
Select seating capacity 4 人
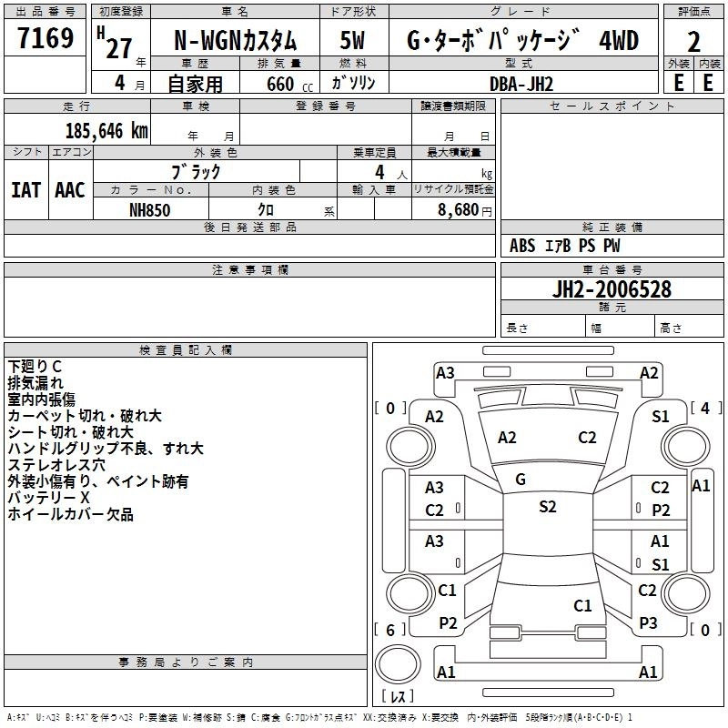coord(391,173)
